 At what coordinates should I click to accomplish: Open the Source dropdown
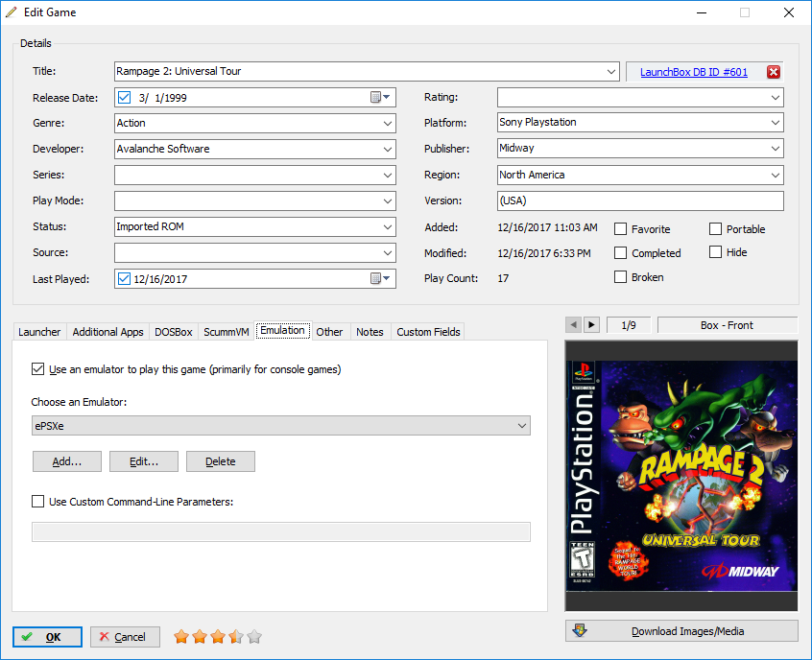click(388, 252)
